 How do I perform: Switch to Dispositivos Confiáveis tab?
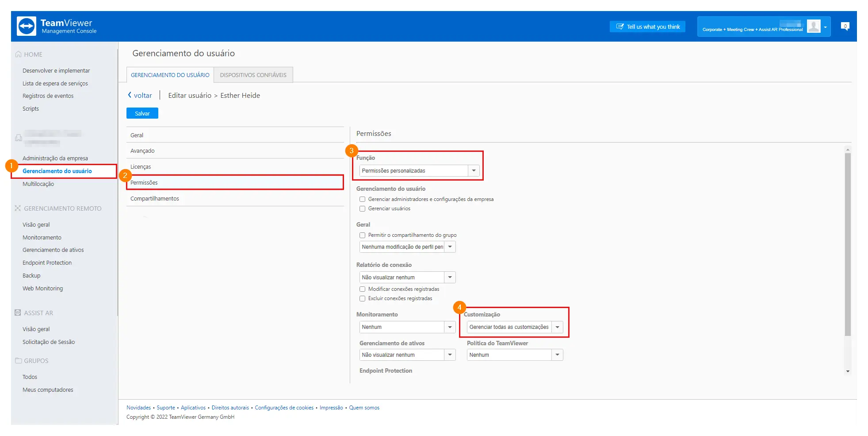point(253,75)
